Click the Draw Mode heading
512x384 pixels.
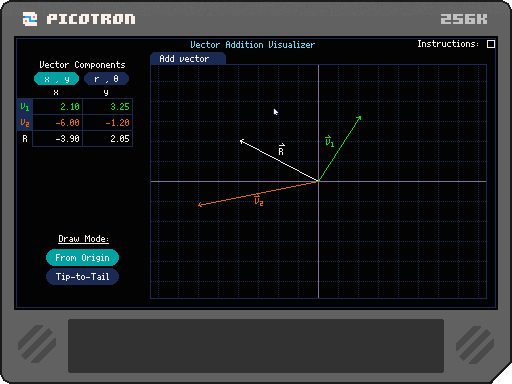coord(83,239)
